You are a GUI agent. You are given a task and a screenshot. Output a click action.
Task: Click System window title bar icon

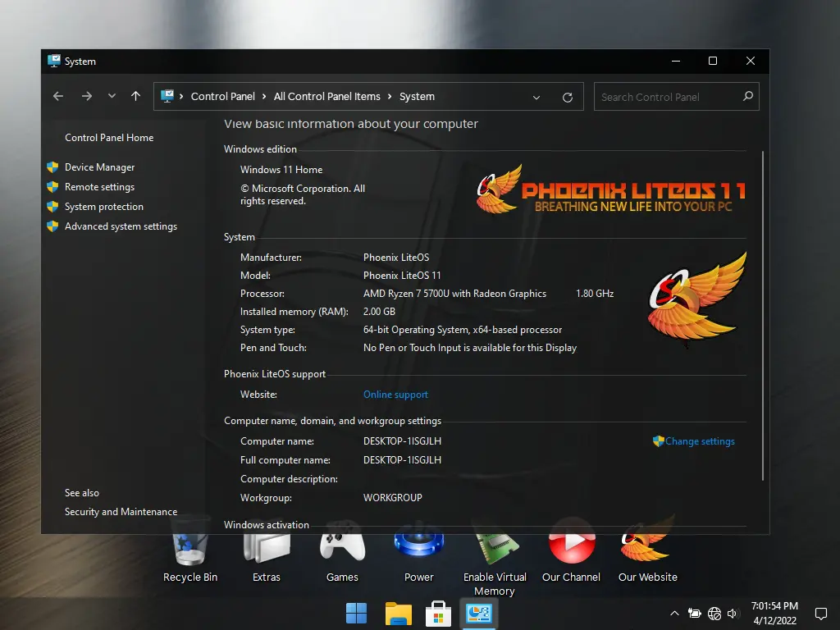53,61
